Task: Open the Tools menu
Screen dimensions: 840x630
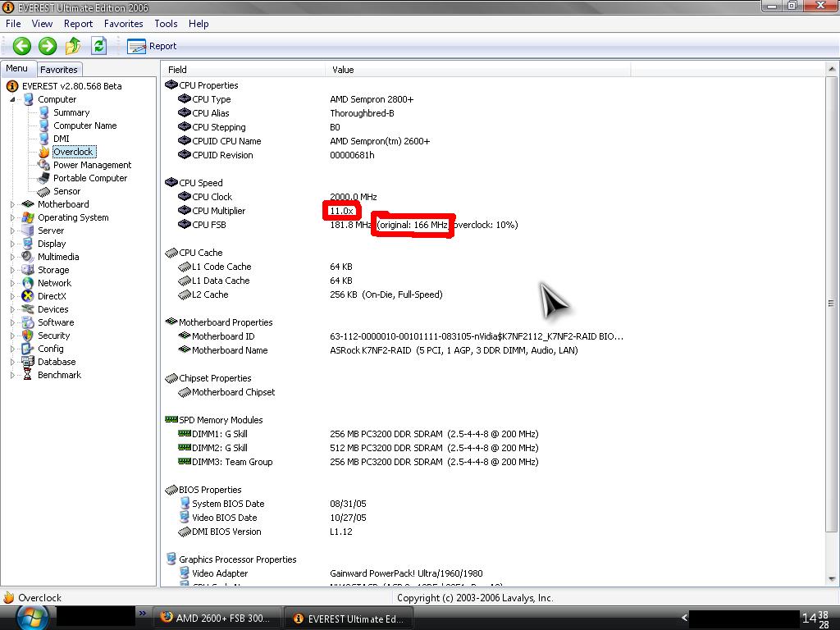Action: pos(166,24)
